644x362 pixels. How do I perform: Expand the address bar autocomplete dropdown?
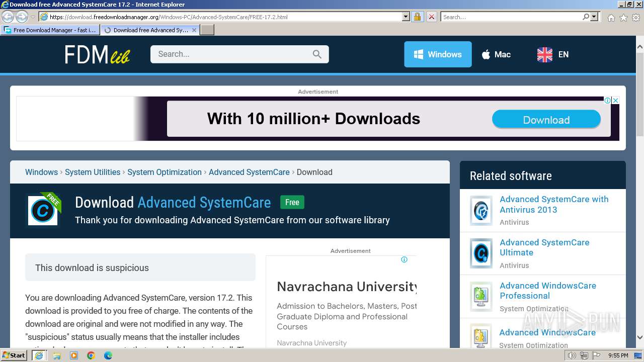(x=406, y=17)
